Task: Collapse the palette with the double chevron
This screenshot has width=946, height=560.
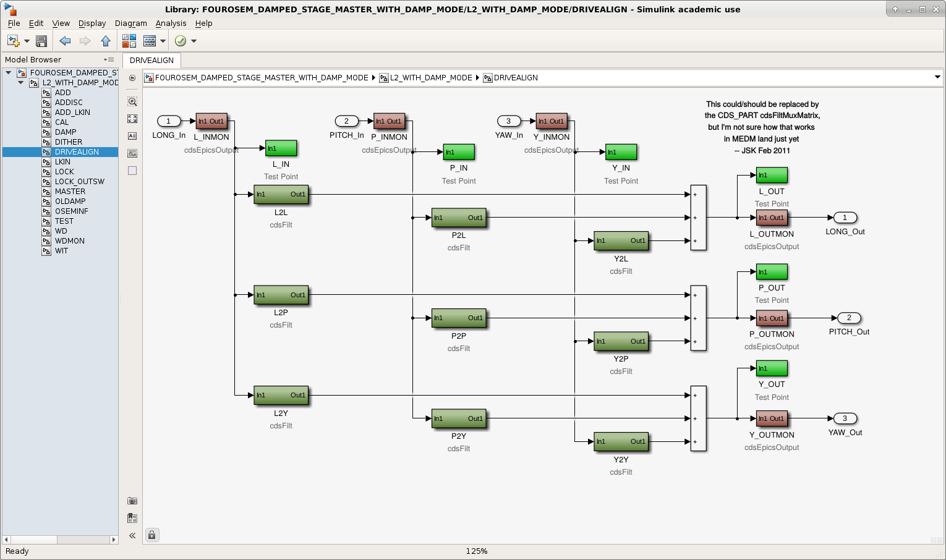Action: 132,536
